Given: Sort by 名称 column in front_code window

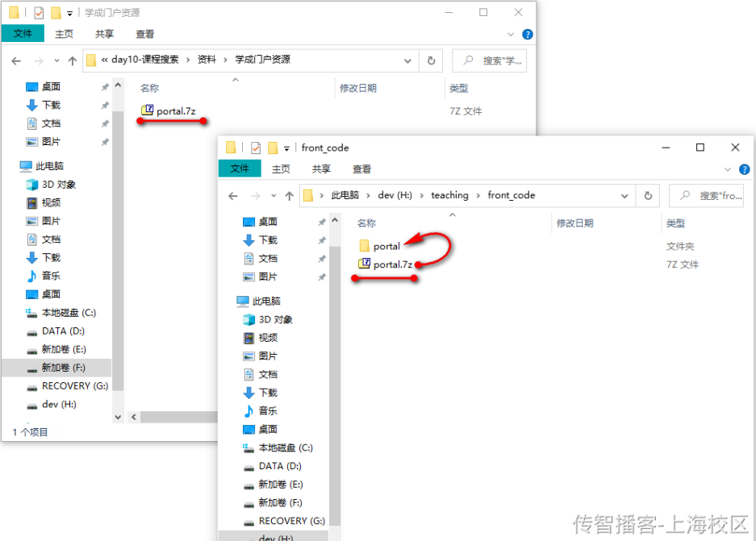Looking at the screenshot, I should (x=366, y=223).
